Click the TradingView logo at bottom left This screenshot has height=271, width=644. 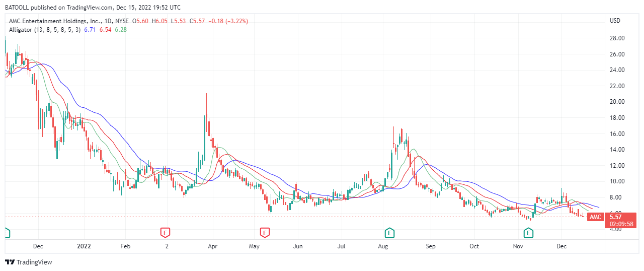click(29, 262)
